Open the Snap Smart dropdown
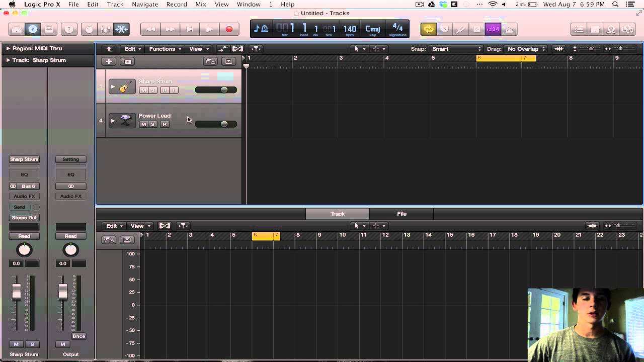The image size is (644, 362). 456,49
